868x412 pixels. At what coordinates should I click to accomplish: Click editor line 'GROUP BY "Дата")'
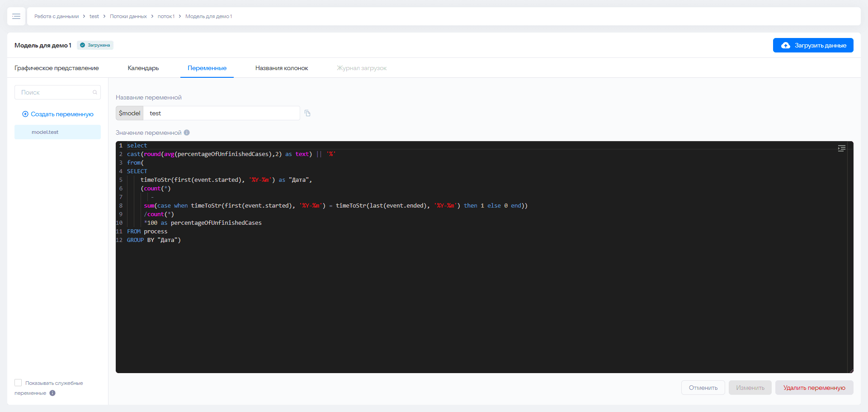coord(154,240)
